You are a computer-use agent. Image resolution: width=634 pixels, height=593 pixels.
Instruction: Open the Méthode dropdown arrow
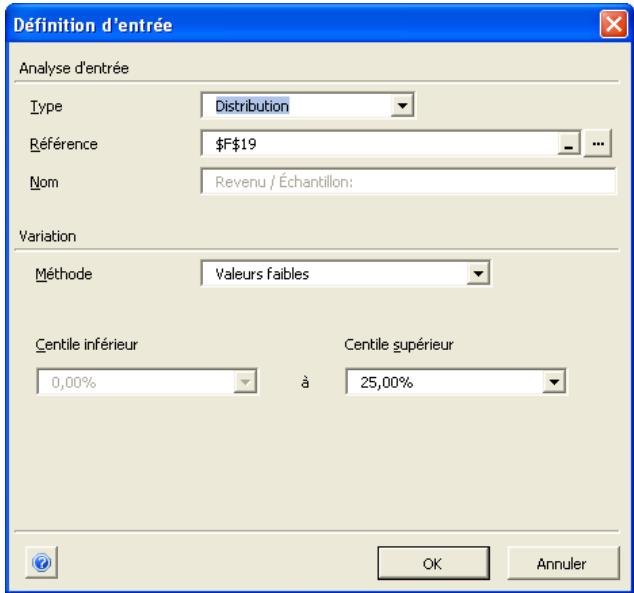click(478, 273)
